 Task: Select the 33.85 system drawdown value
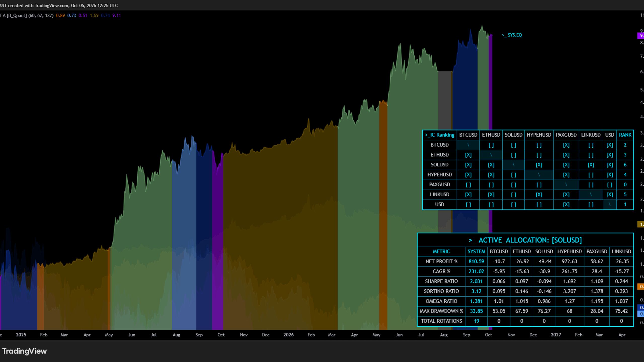(476, 311)
